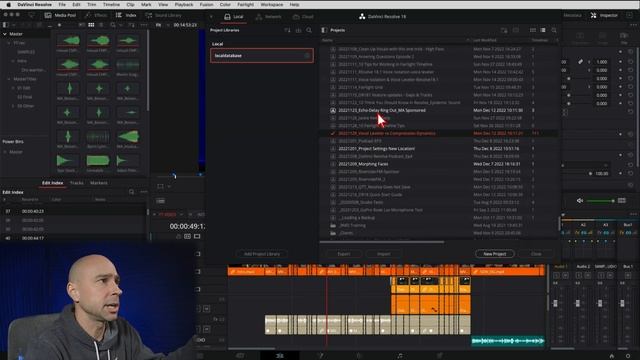Viewport: 640px width, 360px height.
Task: Switch Projects to thumbnail grid view
Action: coord(533,30)
